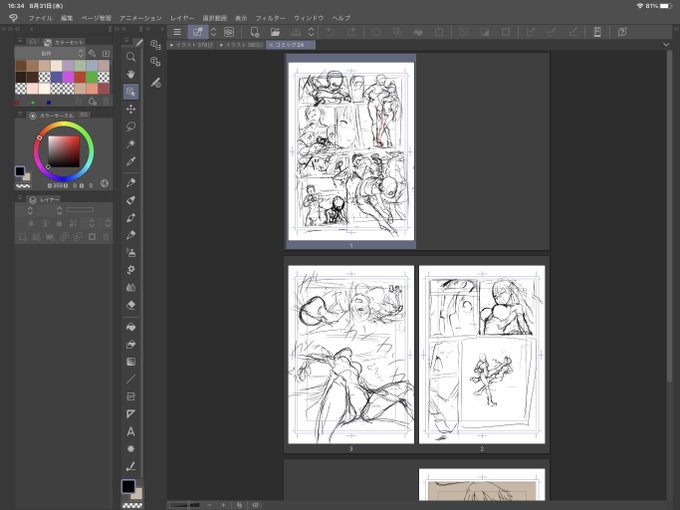Select page 3 thumbnail

(x=351, y=354)
